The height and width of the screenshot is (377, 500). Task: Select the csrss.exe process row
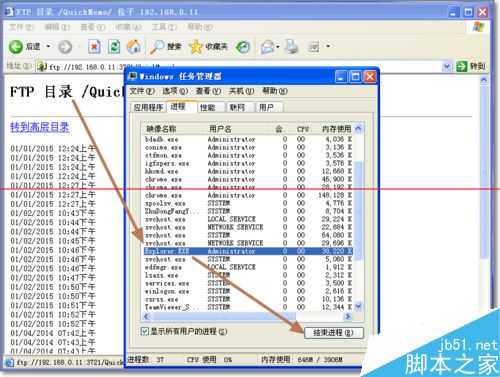[x=248, y=299]
